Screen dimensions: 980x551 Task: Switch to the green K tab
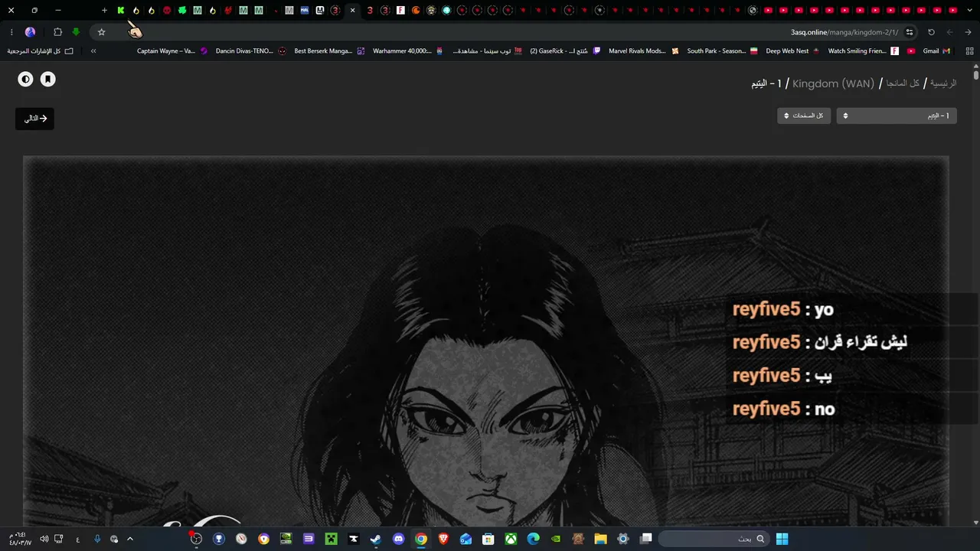(x=120, y=11)
